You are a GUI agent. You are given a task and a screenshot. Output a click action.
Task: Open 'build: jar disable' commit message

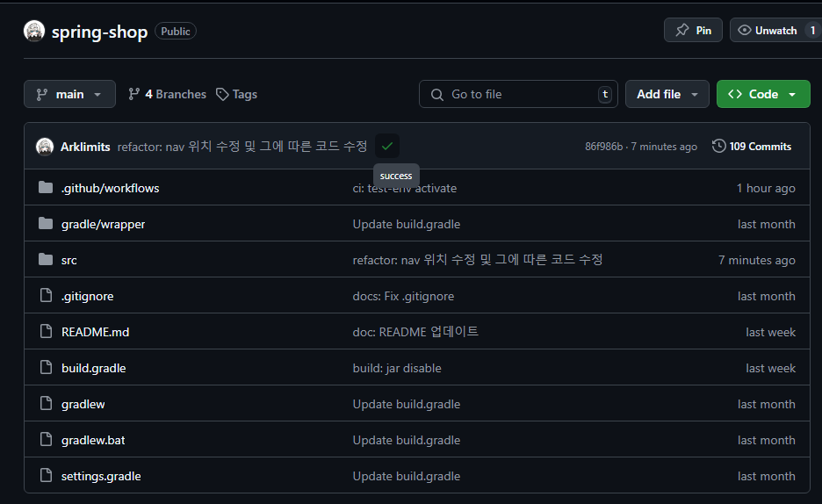(x=397, y=368)
